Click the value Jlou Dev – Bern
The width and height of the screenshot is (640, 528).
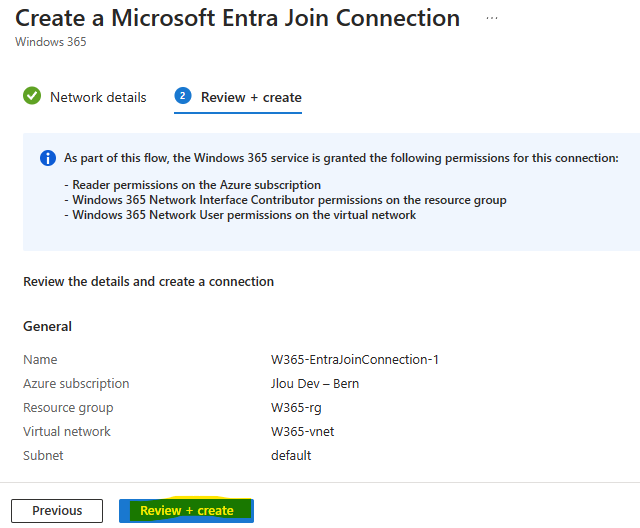pyautogui.click(x=315, y=384)
